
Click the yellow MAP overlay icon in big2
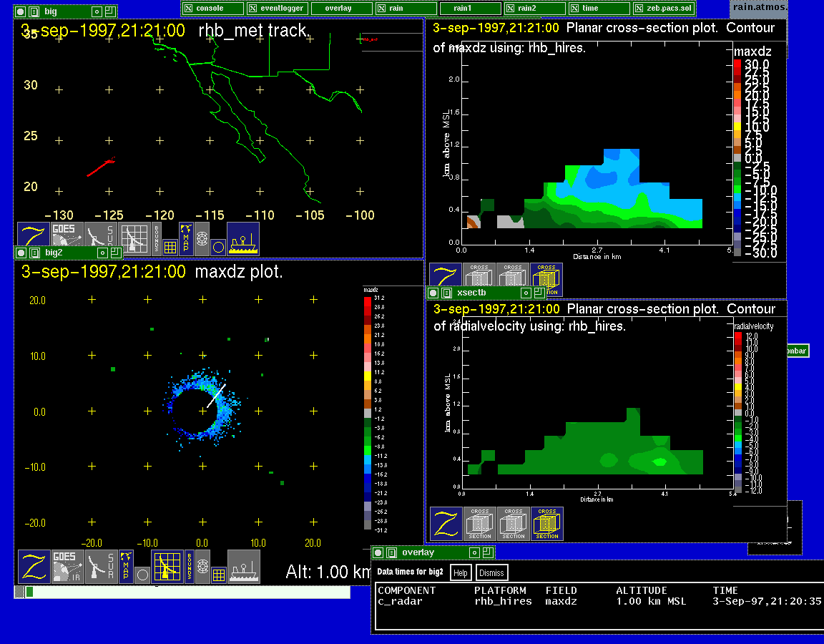126,565
